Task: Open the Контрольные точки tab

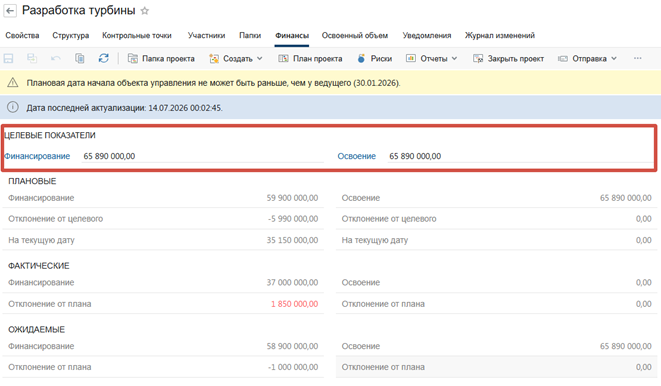Action: point(137,35)
